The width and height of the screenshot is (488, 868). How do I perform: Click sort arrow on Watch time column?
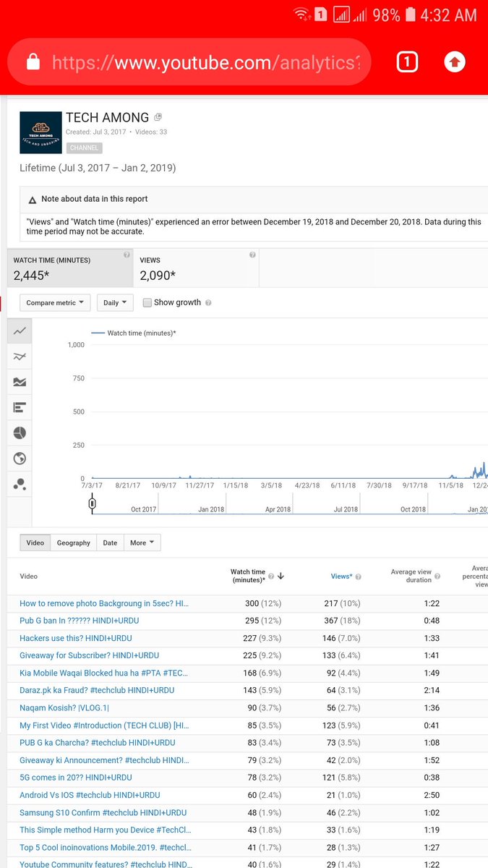281,576
